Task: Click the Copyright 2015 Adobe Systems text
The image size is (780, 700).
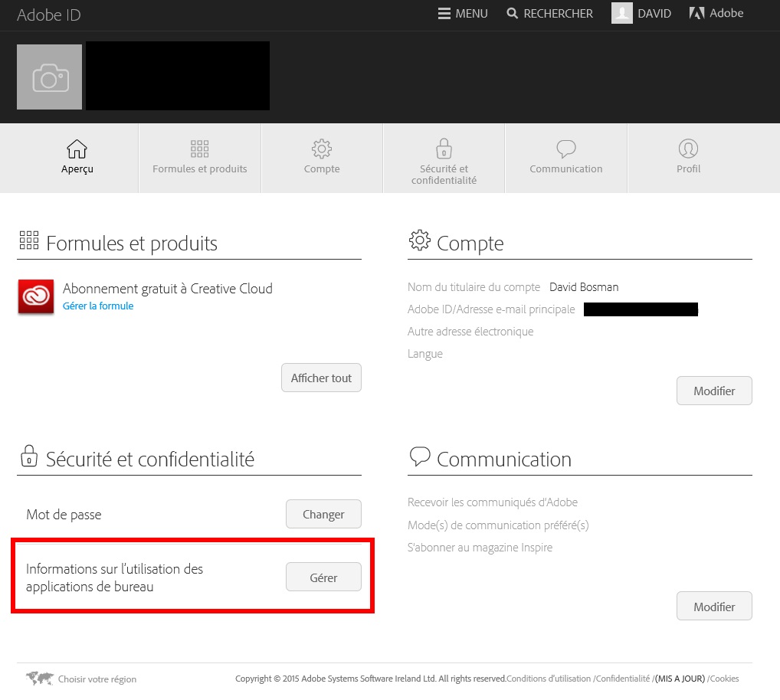Action: click(371, 679)
